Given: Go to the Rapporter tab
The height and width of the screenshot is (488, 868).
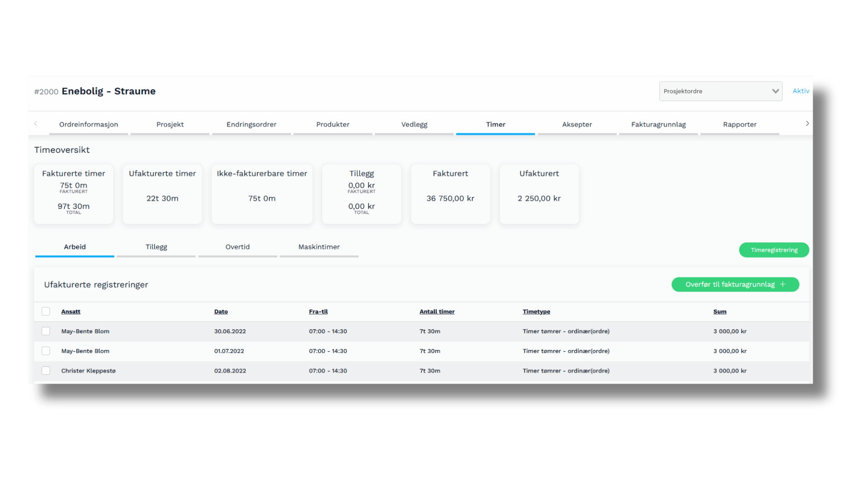Looking at the screenshot, I should click(740, 124).
